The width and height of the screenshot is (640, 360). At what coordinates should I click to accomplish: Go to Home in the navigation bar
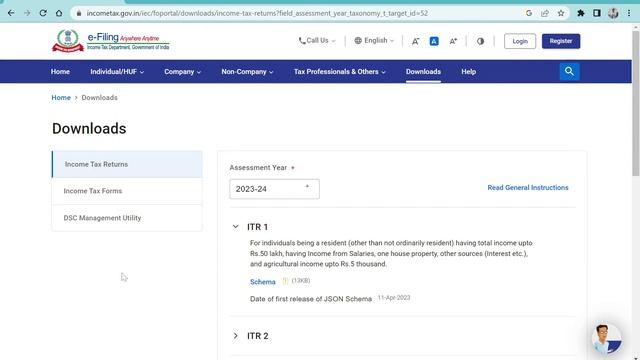click(60, 71)
